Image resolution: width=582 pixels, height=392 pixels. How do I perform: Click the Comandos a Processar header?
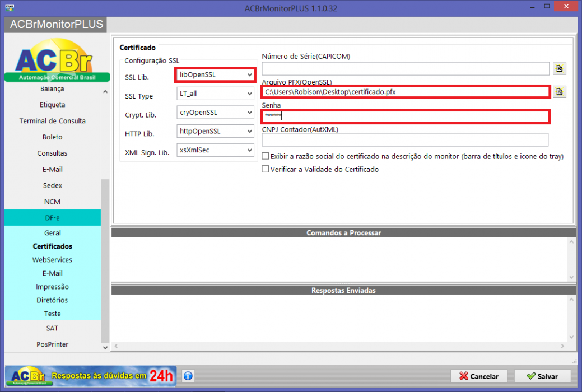344,233
